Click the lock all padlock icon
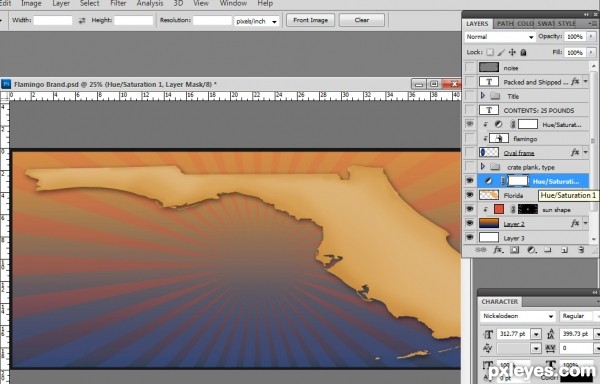This screenshot has height=384, width=600. 523,52
